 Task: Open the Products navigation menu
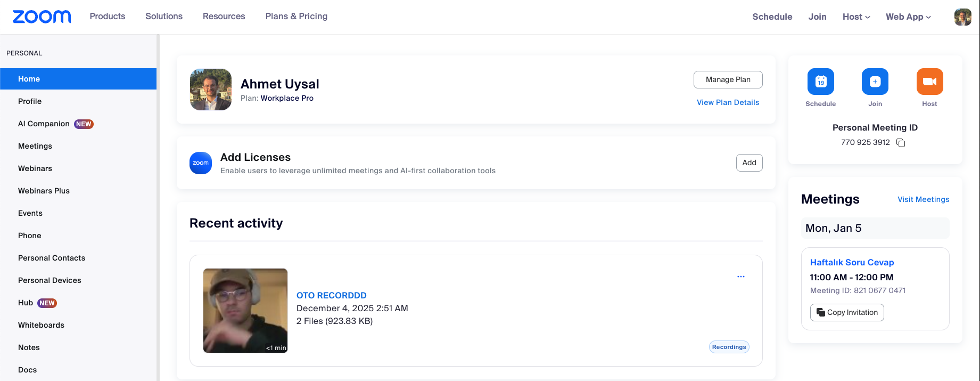[108, 17]
